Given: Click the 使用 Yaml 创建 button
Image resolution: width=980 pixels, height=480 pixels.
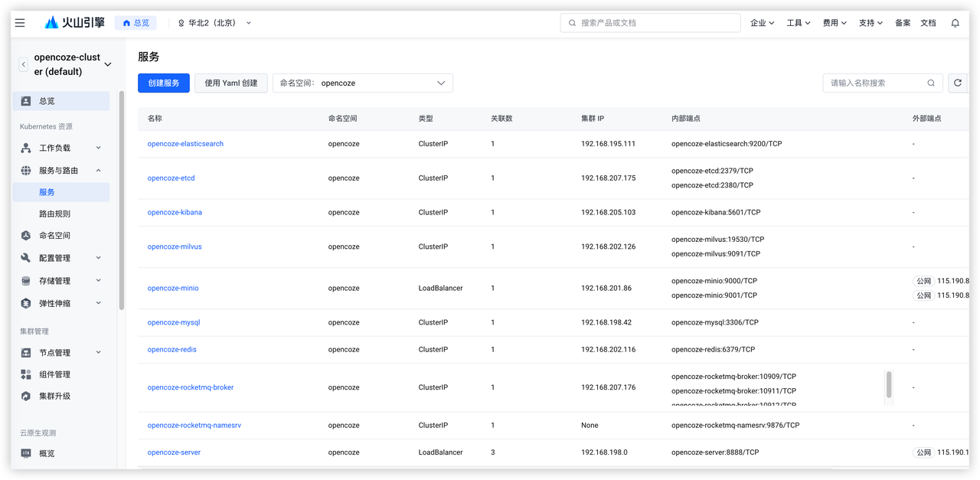Looking at the screenshot, I should point(230,83).
